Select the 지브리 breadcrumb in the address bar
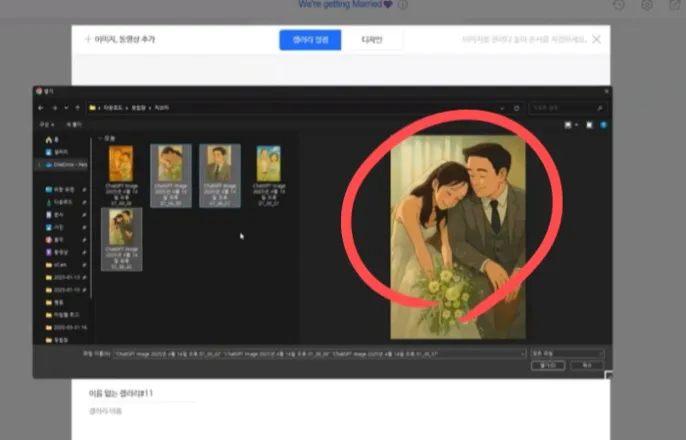The image size is (686, 440). point(161,108)
